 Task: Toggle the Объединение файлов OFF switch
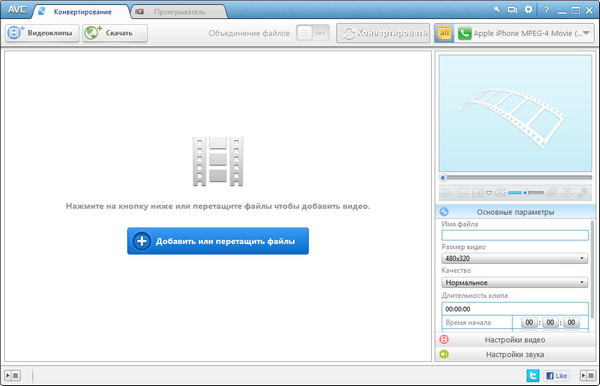[313, 33]
